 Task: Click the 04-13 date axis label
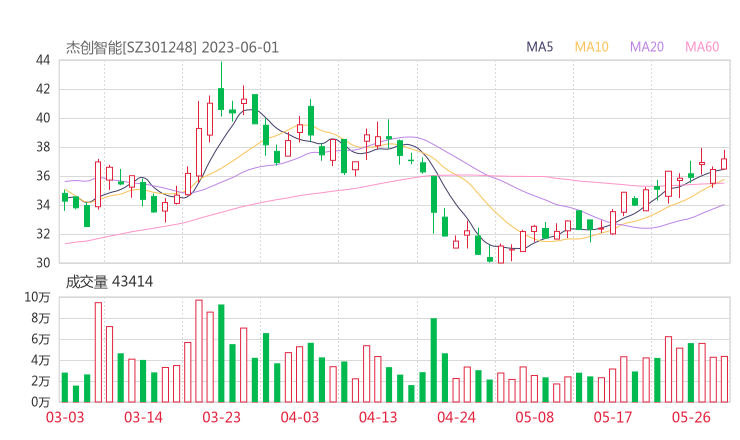(x=378, y=417)
